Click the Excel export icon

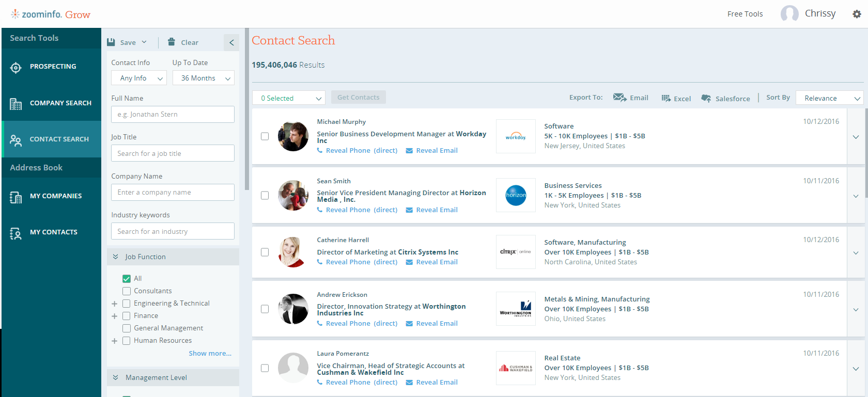[x=666, y=98]
